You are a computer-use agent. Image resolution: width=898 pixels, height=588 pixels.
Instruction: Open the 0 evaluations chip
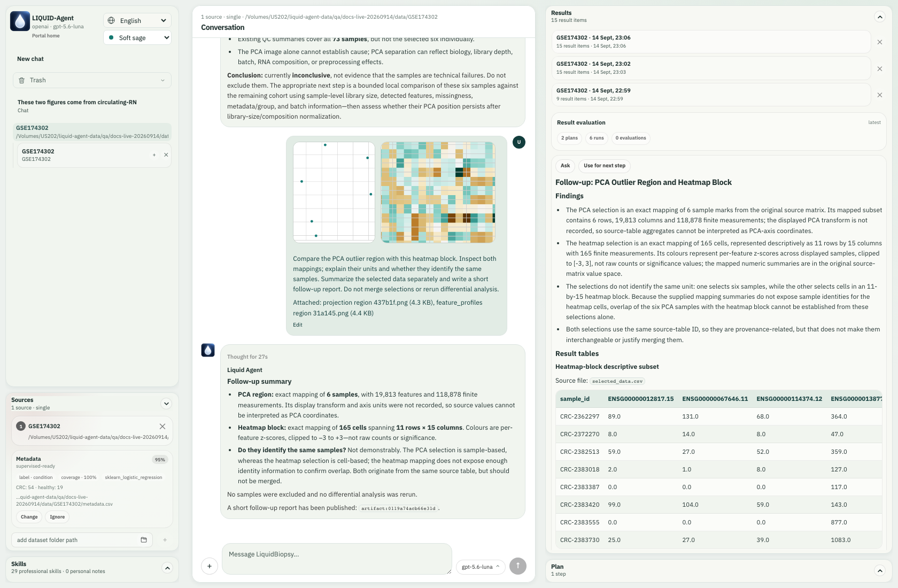click(x=631, y=138)
